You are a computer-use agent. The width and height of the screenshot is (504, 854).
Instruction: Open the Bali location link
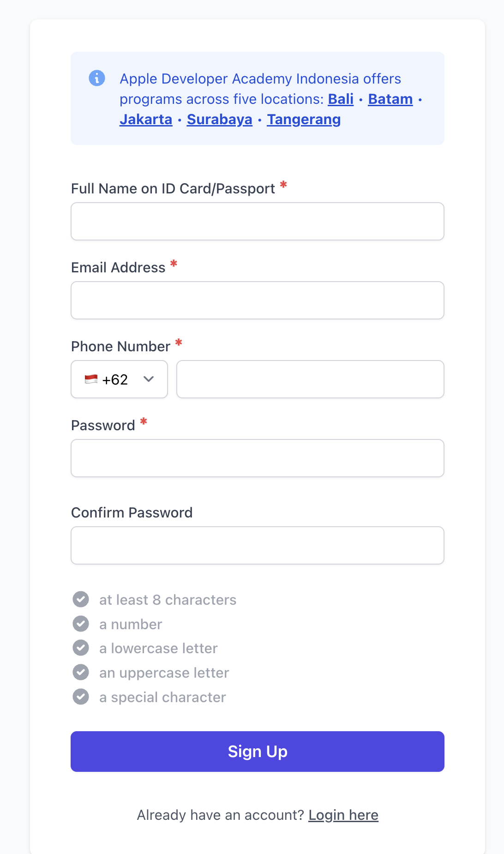pos(340,99)
